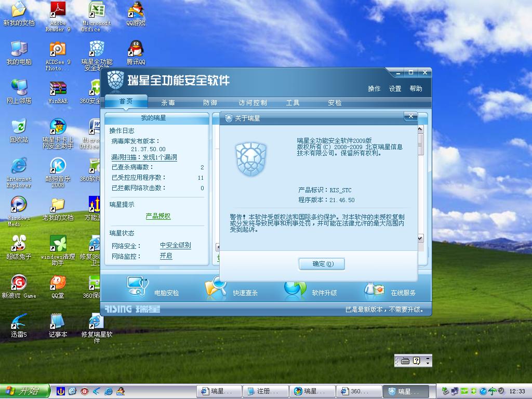
Task: Open 设置 settings menu
Action: [x=395, y=88]
